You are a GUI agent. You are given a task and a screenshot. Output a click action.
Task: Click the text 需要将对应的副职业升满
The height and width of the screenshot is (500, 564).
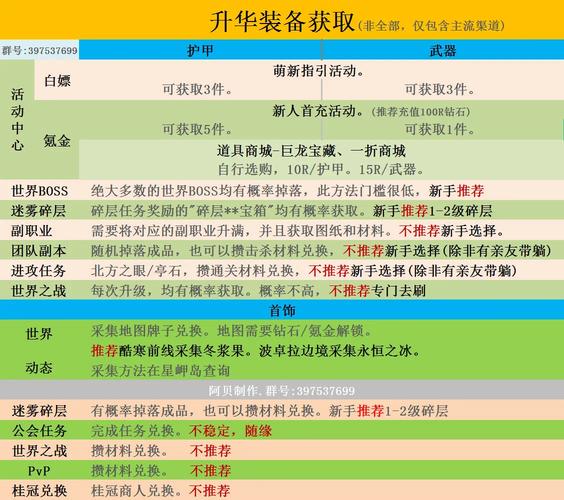167,231
